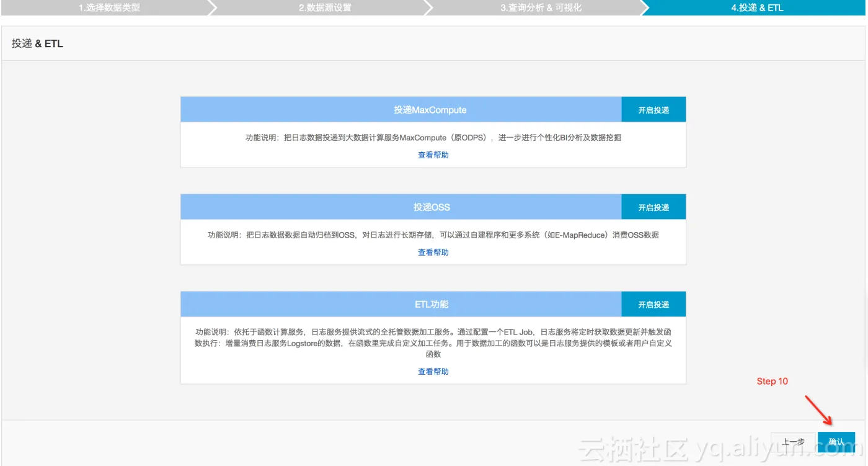Click the MaxCompute 功能说明 description text

433,138
